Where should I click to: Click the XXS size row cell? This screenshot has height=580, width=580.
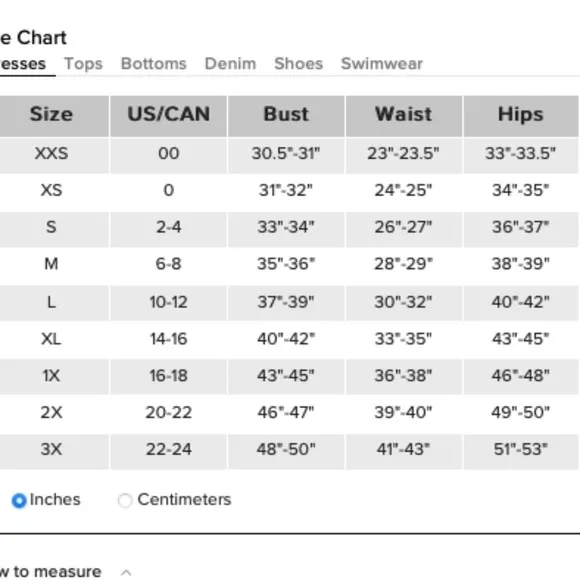tap(51, 155)
